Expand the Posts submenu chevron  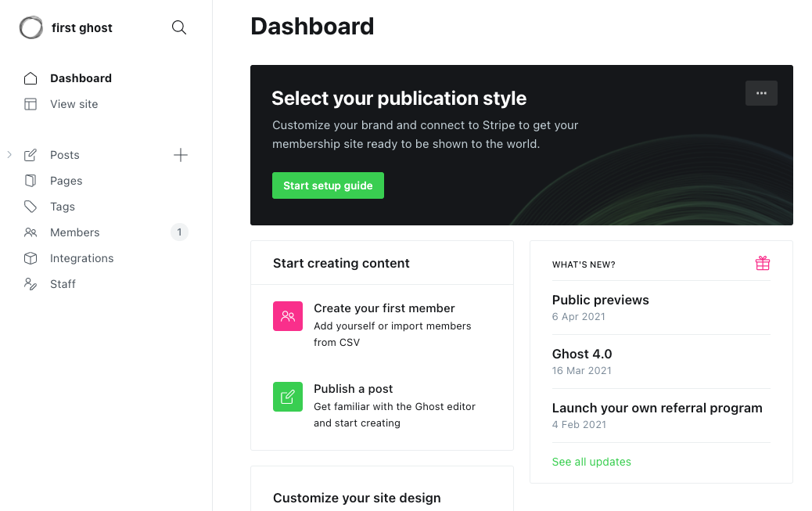pyautogui.click(x=9, y=155)
